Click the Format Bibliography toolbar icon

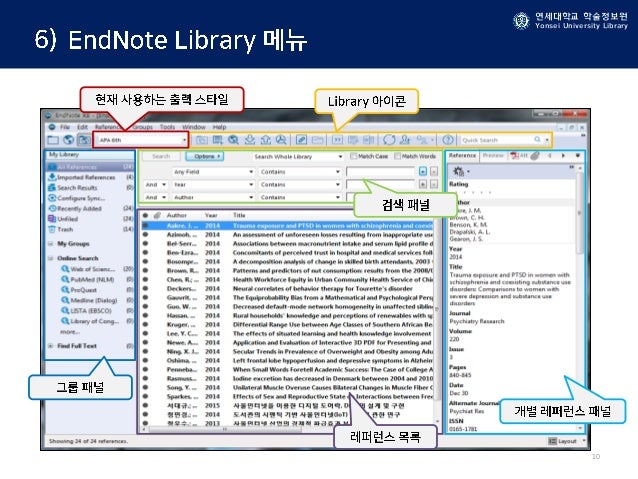(353, 140)
